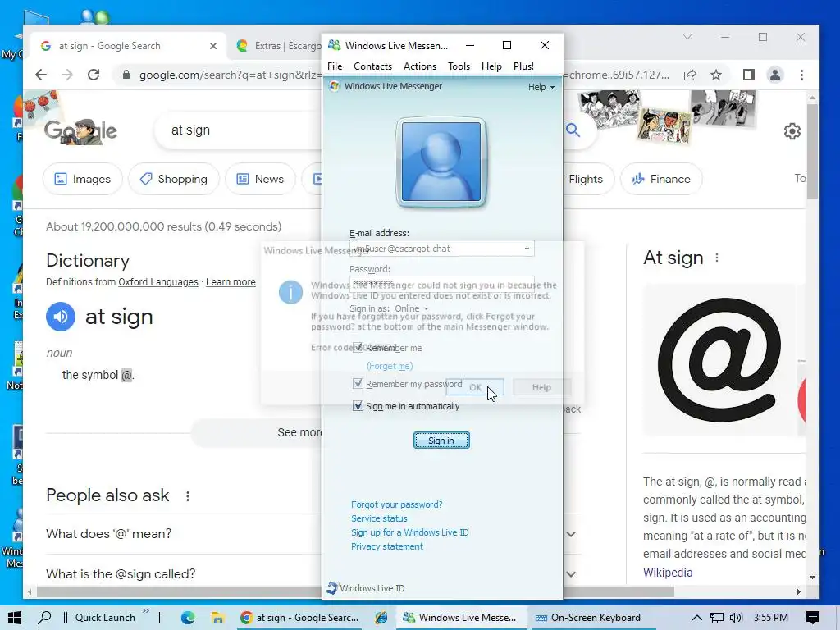Click the Chrome vertical scrollbar thumb

(812, 151)
